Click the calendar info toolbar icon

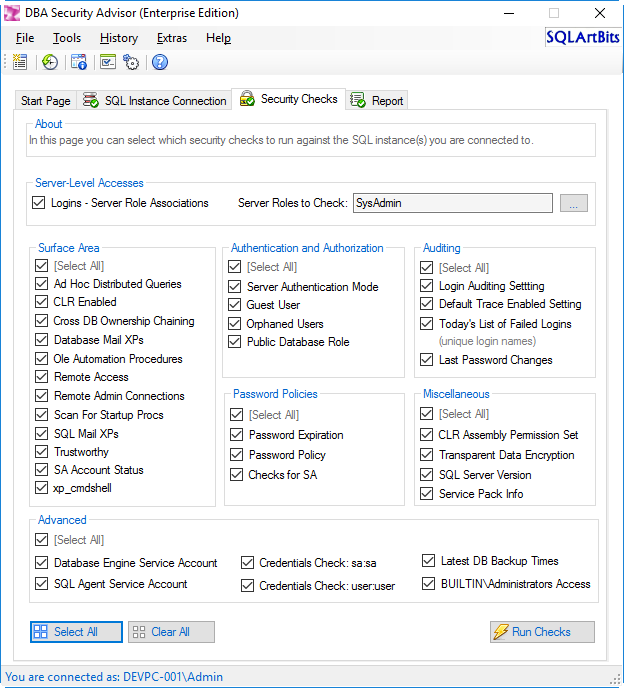[79, 62]
